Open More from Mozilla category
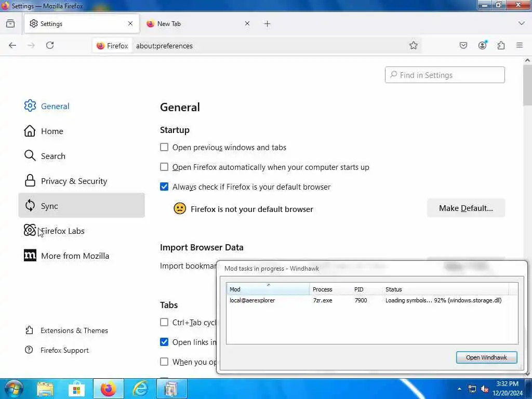Image resolution: width=532 pixels, height=399 pixels. [x=82, y=256]
